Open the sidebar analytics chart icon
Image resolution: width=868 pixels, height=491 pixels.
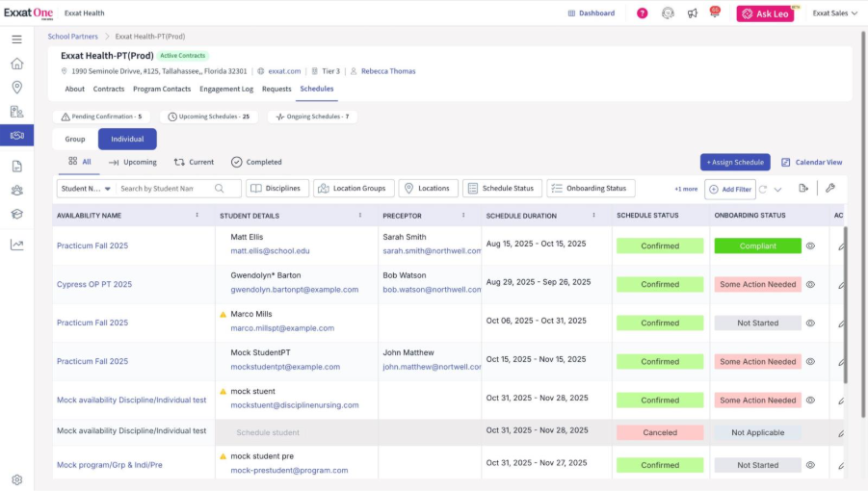(x=16, y=245)
